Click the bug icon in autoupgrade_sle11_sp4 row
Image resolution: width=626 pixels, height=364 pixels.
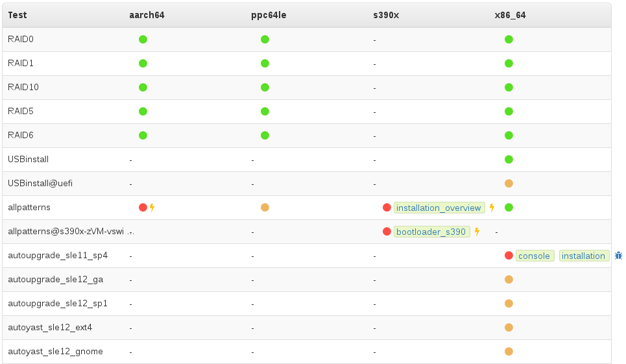tap(618, 256)
